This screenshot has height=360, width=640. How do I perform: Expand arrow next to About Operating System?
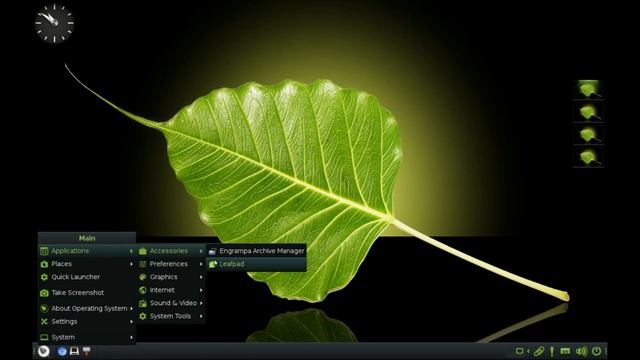(131, 309)
